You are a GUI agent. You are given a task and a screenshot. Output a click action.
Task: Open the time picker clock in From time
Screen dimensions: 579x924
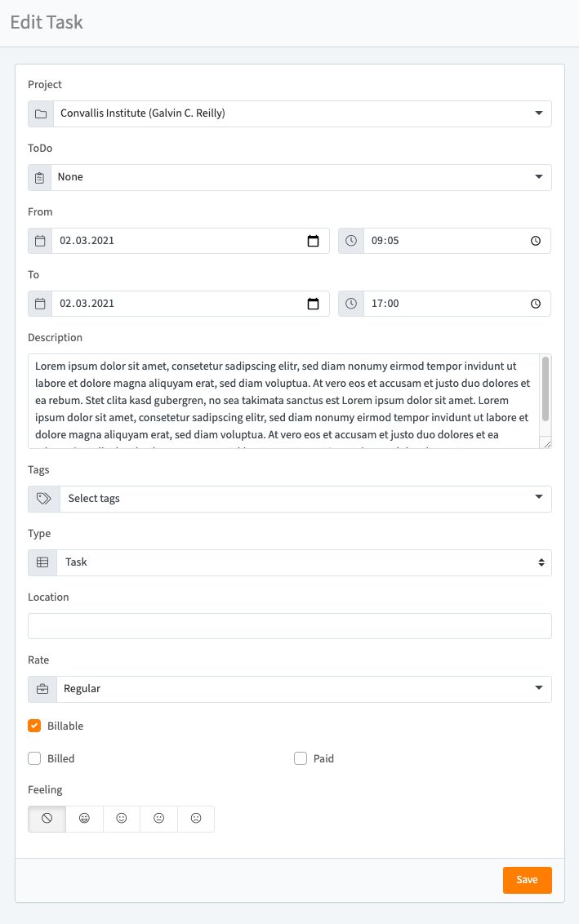tap(536, 241)
